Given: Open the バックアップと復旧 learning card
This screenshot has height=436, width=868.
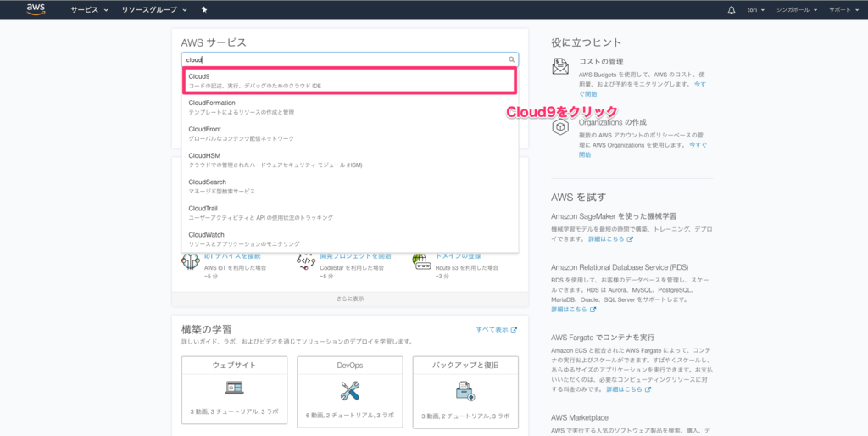Looking at the screenshot, I should click(465, 393).
